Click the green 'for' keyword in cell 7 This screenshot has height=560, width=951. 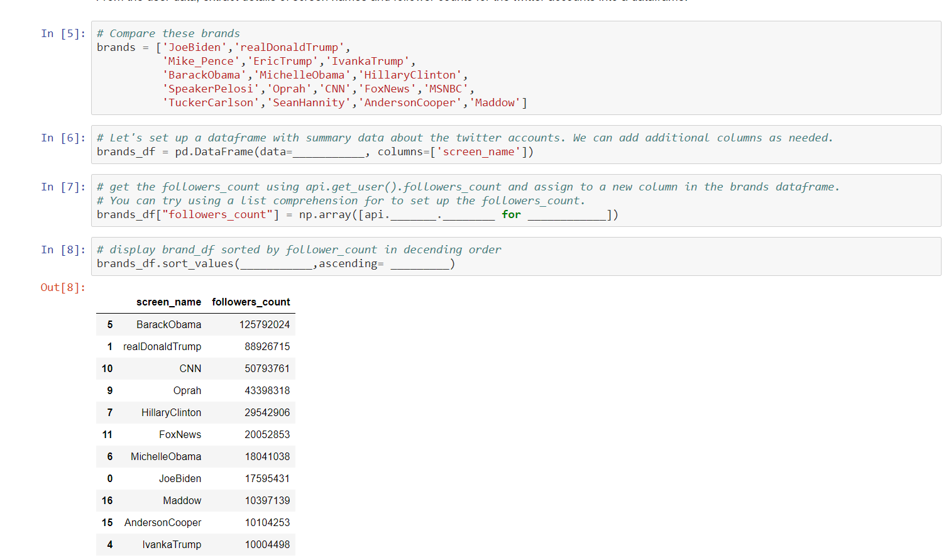coord(511,214)
